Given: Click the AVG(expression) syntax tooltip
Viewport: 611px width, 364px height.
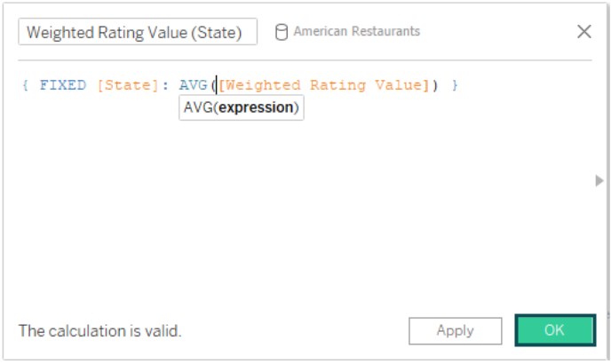Looking at the screenshot, I should click(242, 107).
